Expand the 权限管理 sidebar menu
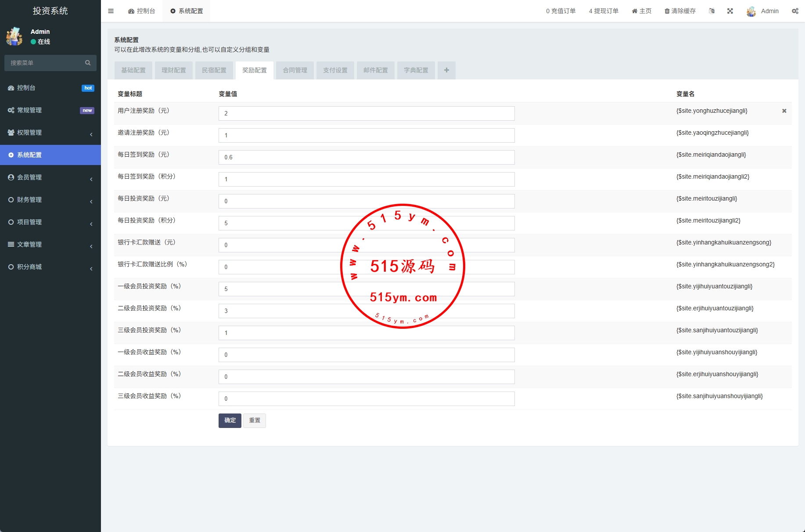Screen dimensions: 805x532 pos(50,133)
